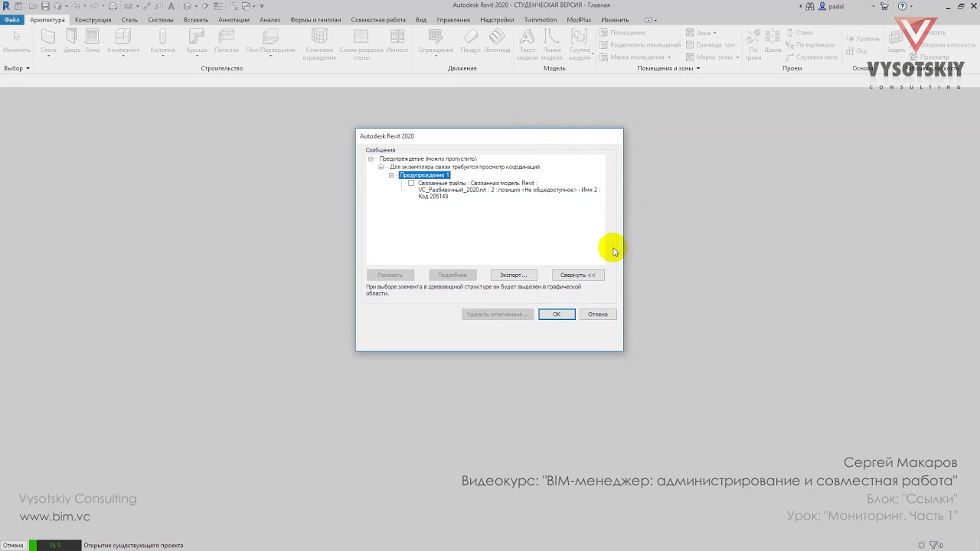Open the Файл menu tab

click(11, 20)
